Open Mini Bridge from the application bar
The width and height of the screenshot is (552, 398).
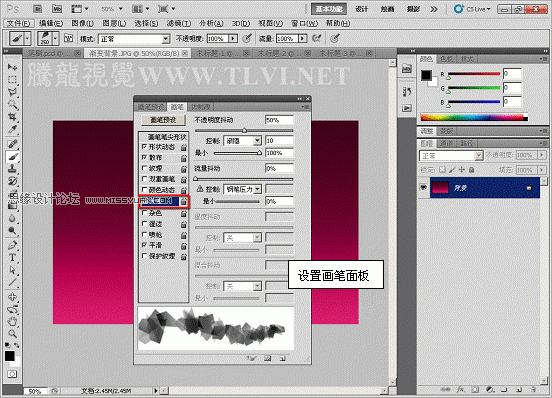pyautogui.click(x=57, y=8)
